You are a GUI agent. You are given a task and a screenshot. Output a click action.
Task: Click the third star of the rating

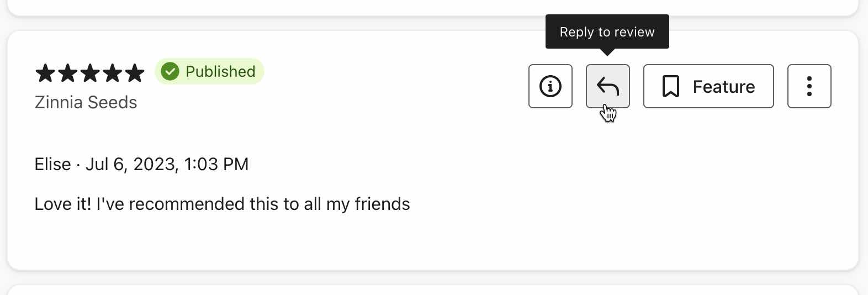tap(90, 73)
